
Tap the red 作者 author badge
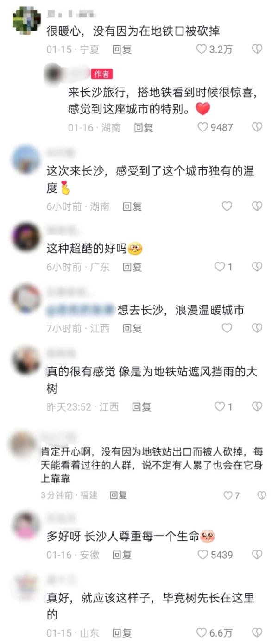[x=102, y=74]
